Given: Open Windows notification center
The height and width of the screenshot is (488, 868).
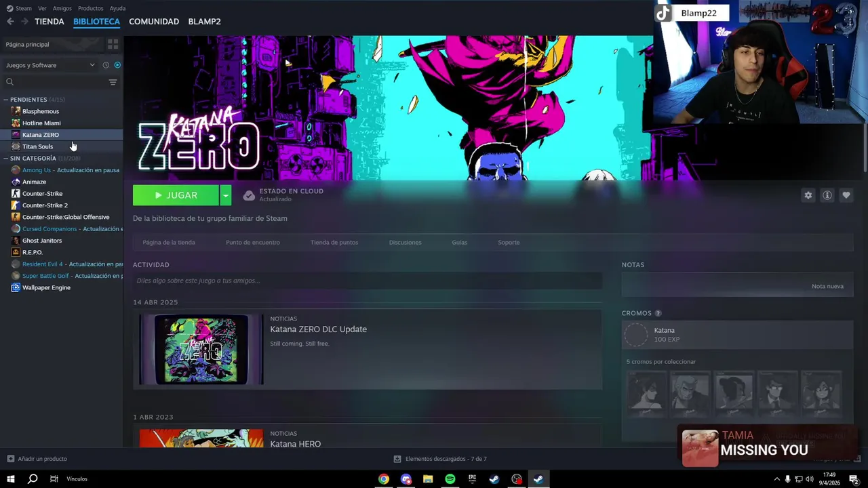Looking at the screenshot, I should pyautogui.click(x=856, y=479).
